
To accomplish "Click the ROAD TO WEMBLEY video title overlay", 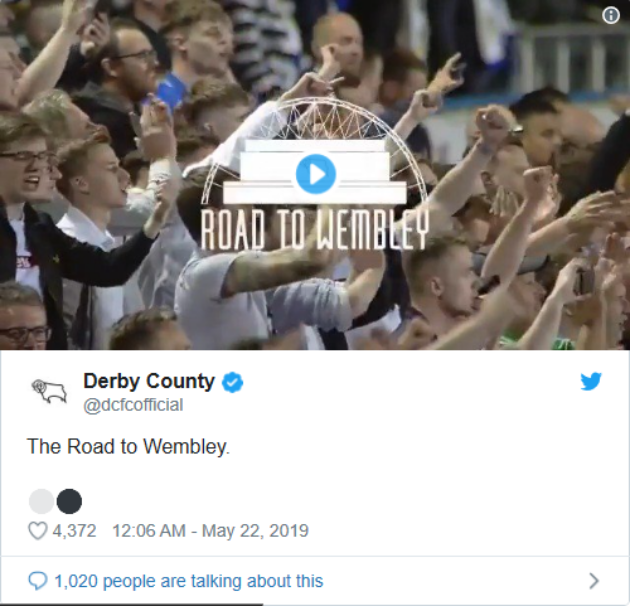I will [315, 230].
